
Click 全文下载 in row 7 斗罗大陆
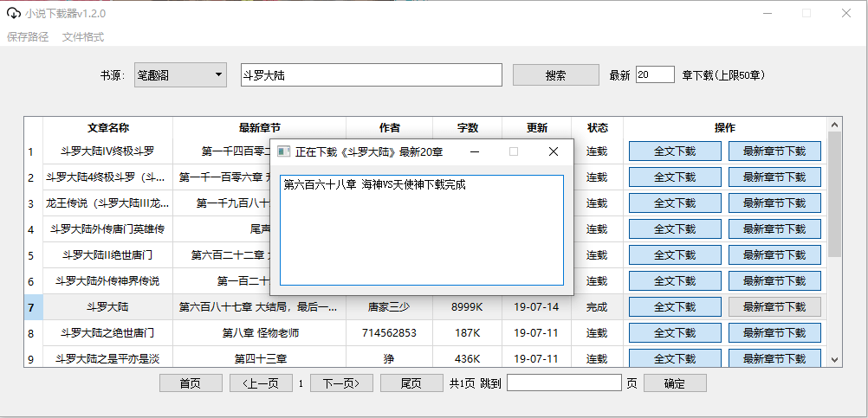coord(675,307)
